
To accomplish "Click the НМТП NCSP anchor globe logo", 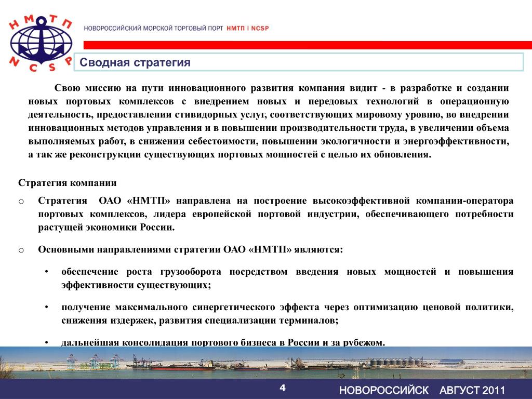I will [41, 43].
